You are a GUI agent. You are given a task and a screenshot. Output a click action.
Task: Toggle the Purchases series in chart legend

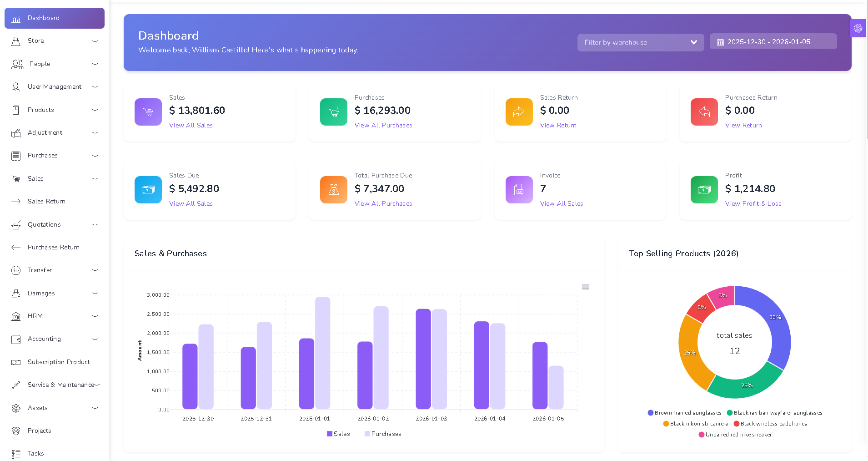(x=383, y=434)
